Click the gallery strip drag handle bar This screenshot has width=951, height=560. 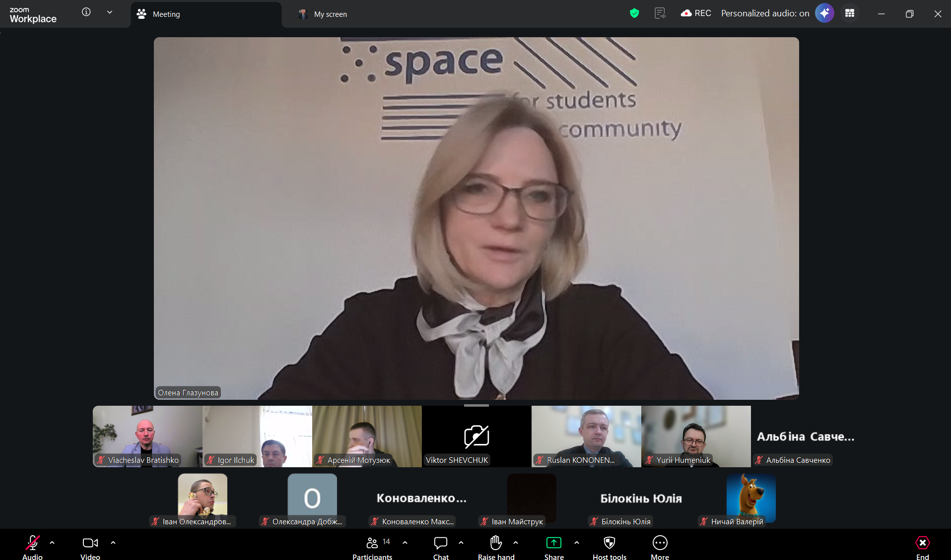point(476,405)
